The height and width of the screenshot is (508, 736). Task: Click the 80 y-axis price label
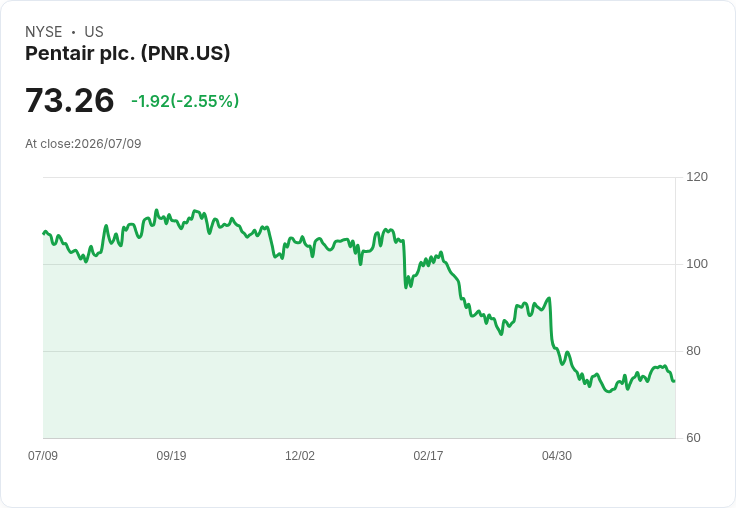[693, 351]
